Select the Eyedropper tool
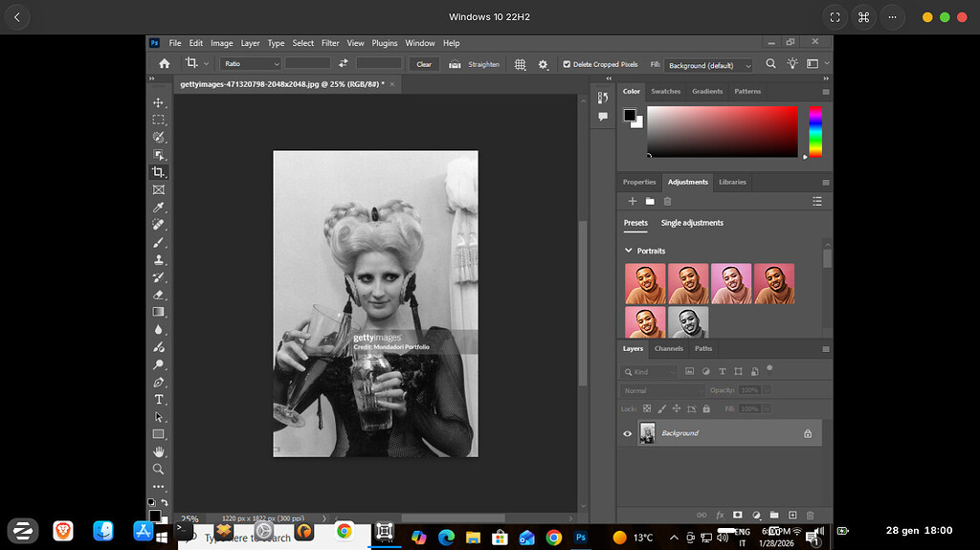Screen dimensions: 980x550 158,208
